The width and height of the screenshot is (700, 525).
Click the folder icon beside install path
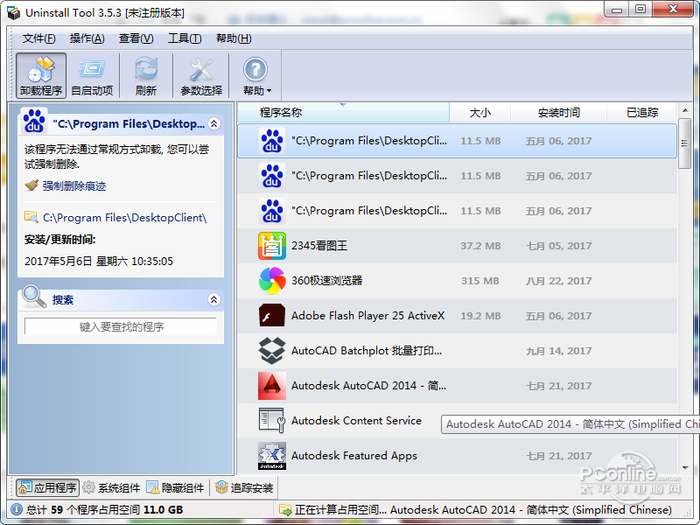coord(31,217)
